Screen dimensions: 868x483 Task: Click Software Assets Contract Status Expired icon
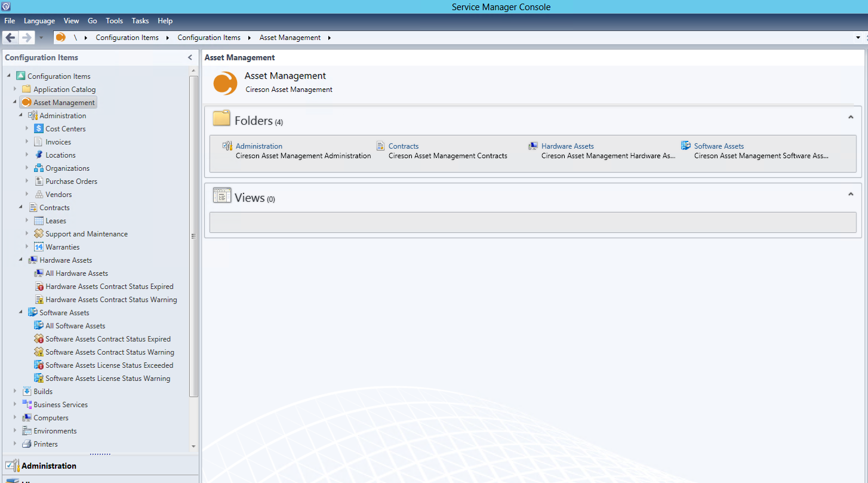coord(39,339)
